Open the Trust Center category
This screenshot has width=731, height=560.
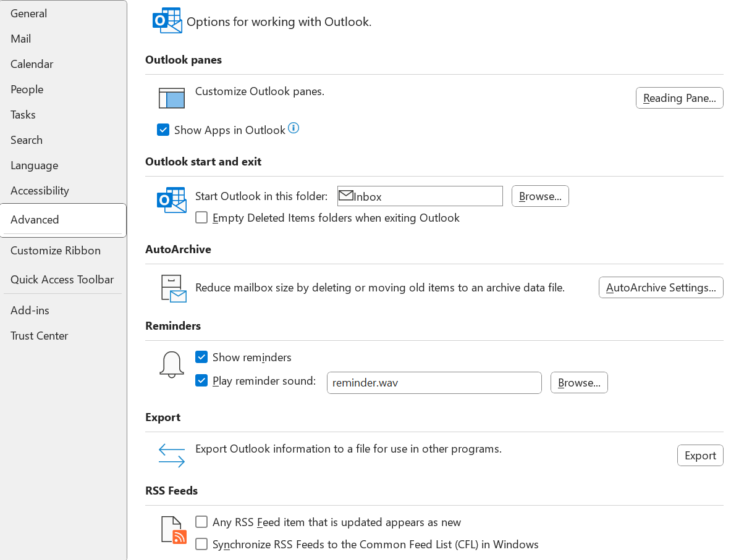click(64, 336)
